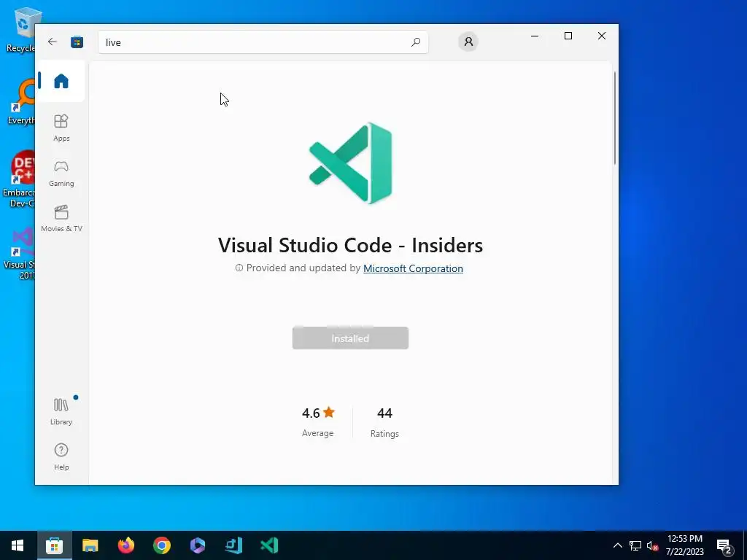Click the Store page vertical scrollbar
Screen dimensions: 747x560
coord(614,118)
